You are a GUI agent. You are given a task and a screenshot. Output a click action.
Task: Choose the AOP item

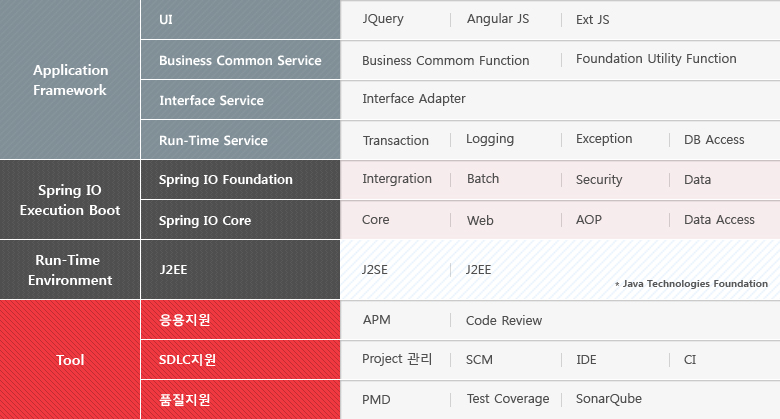(589, 220)
